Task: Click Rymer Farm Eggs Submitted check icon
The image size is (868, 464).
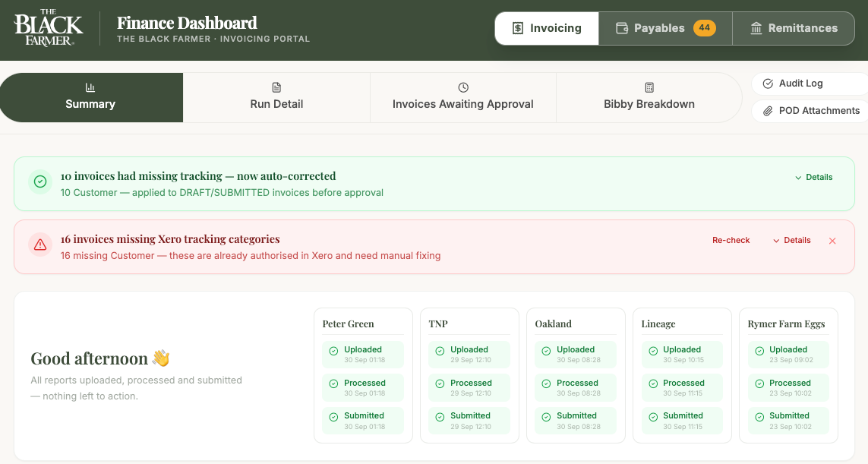Action: 759,417
